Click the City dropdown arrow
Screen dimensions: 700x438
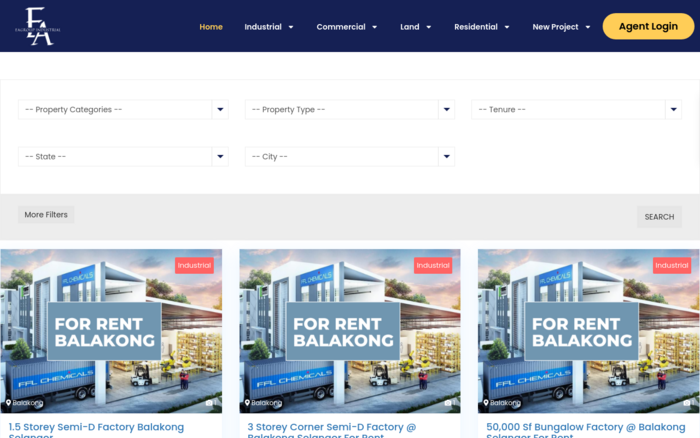click(x=446, y=157)
